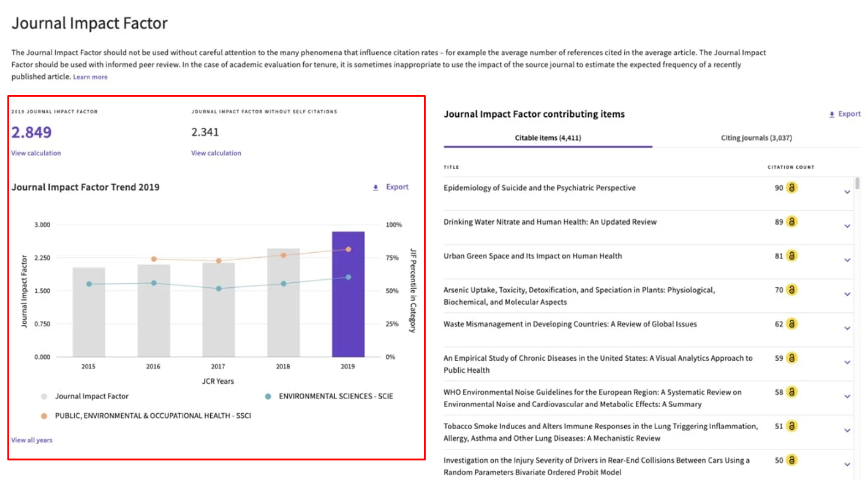Open the Learn more link

click(90, 77)
